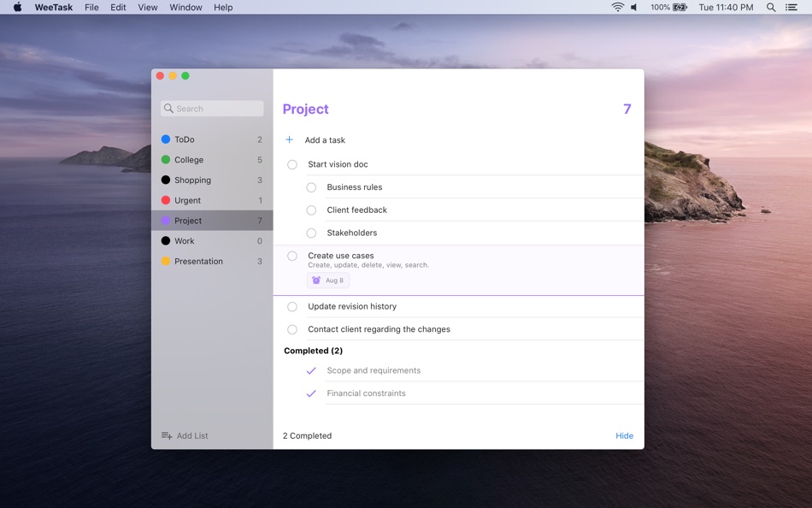Click the Add List button label
The height and width of the screenshot is (508, 812).
point(192,436)
